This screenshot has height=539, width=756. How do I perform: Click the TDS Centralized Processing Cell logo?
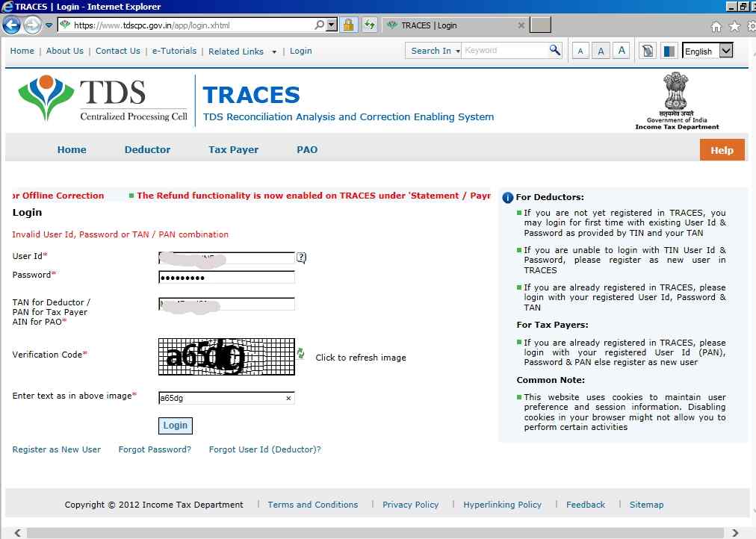click(x=102, y=99)
